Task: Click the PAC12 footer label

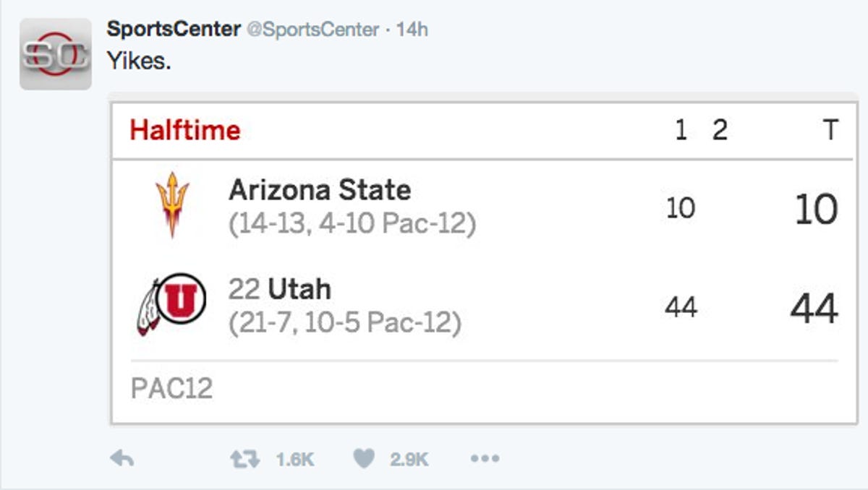Action: tap(171, 389)
